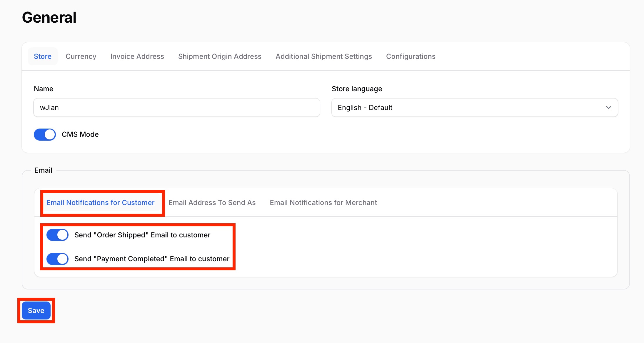The height and width of the screenshot is (343, 644).
Task: Switch to the Currency tab
Action: point(81,56)
